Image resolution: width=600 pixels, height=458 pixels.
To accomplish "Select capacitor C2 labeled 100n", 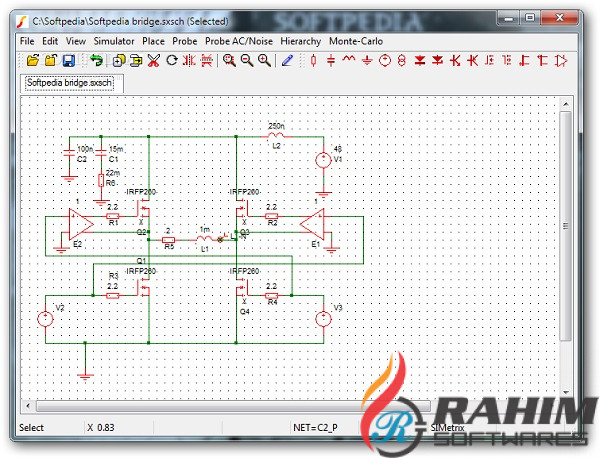I will tap(69, 153).
